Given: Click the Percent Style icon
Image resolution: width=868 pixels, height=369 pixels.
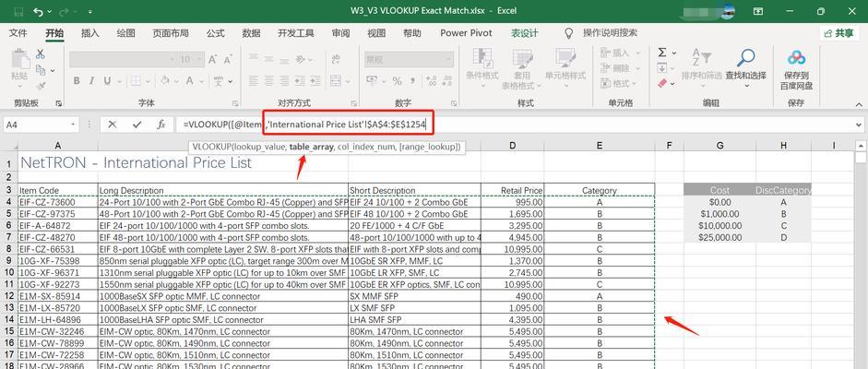Looking at the screenshot, I should (397, 81).
